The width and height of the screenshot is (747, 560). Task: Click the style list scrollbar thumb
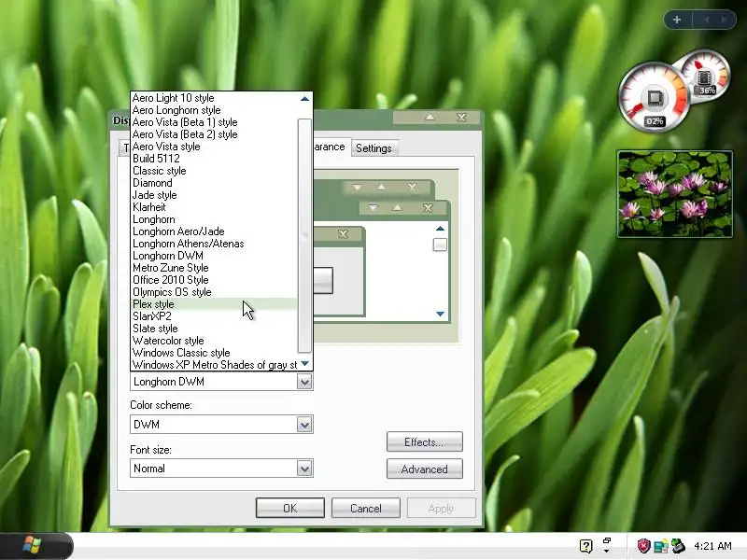[305, 236]
